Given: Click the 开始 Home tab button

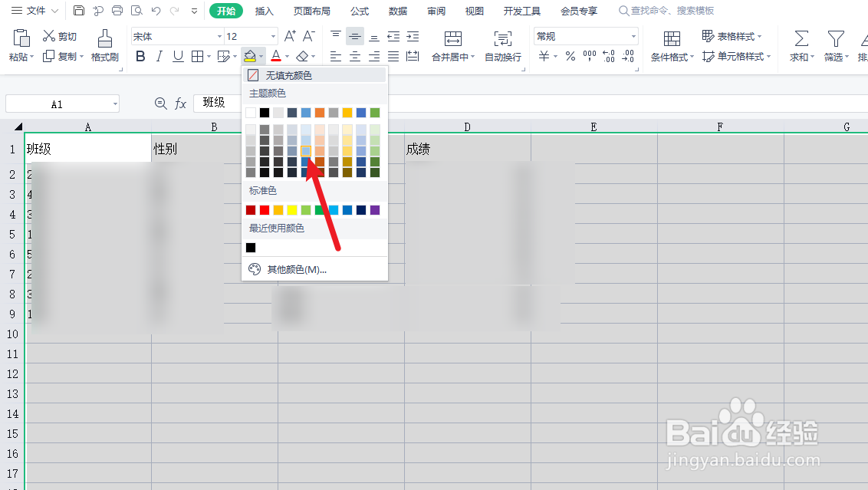Looking at the screenshot, I should [226, 11].
